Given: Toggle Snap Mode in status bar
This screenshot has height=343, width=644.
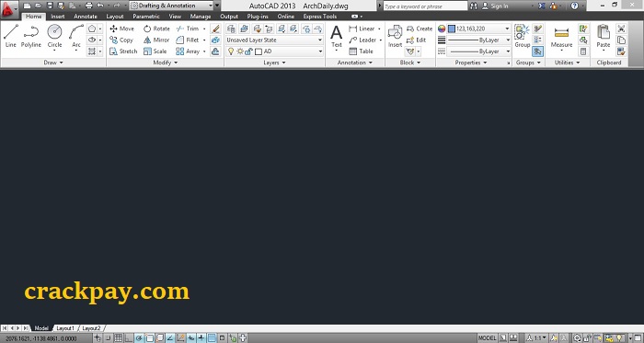Looking at the screenshot, I should click(108, 338).
